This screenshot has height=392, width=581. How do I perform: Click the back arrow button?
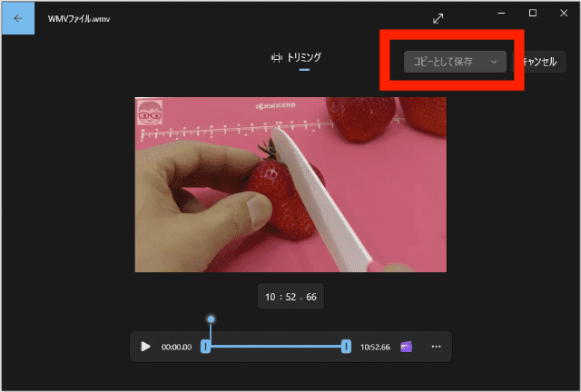(17, 17)
